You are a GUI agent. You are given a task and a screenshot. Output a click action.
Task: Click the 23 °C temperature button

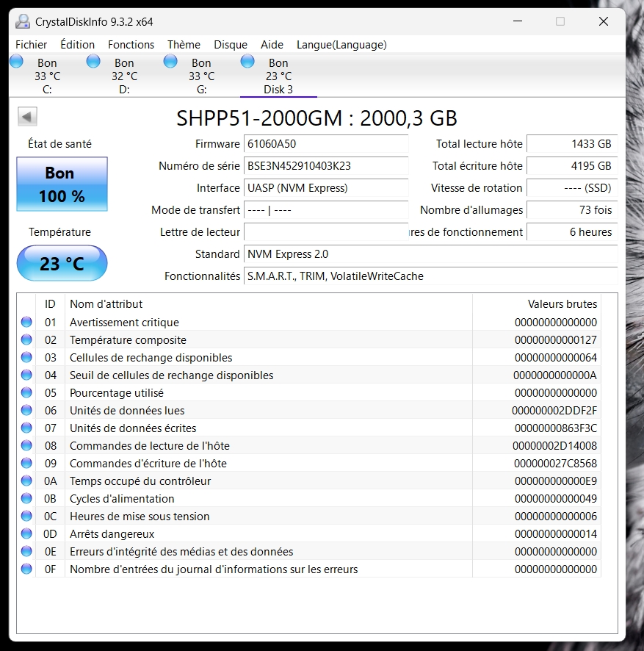62,263
